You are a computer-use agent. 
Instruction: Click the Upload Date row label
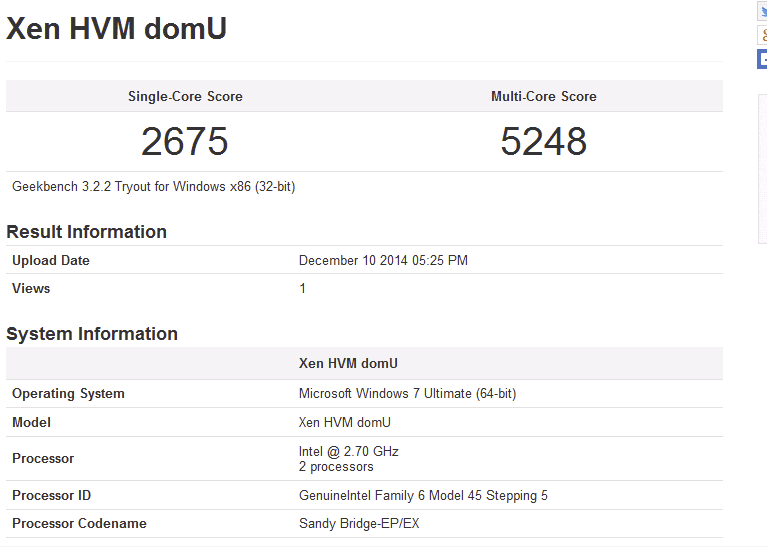51,261
